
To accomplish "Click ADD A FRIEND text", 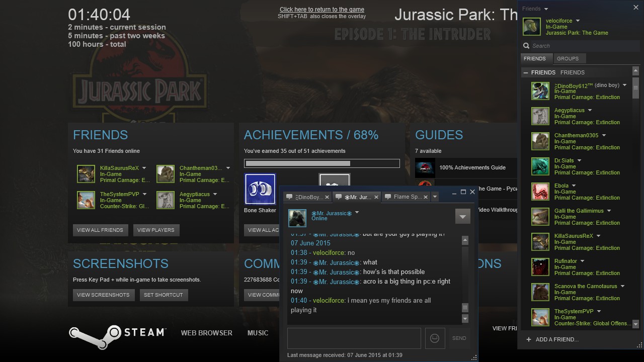I will 557,339.
